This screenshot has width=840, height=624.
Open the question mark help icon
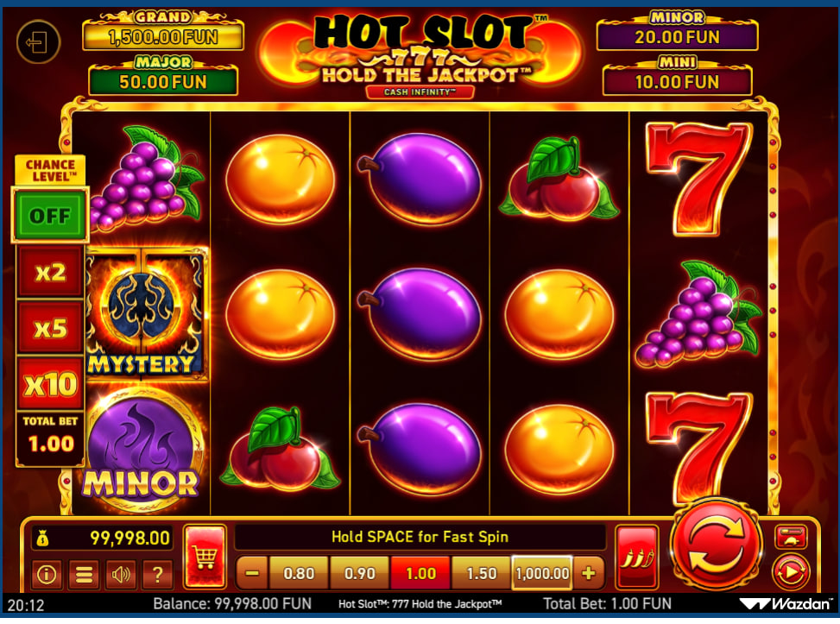(157, 575)
